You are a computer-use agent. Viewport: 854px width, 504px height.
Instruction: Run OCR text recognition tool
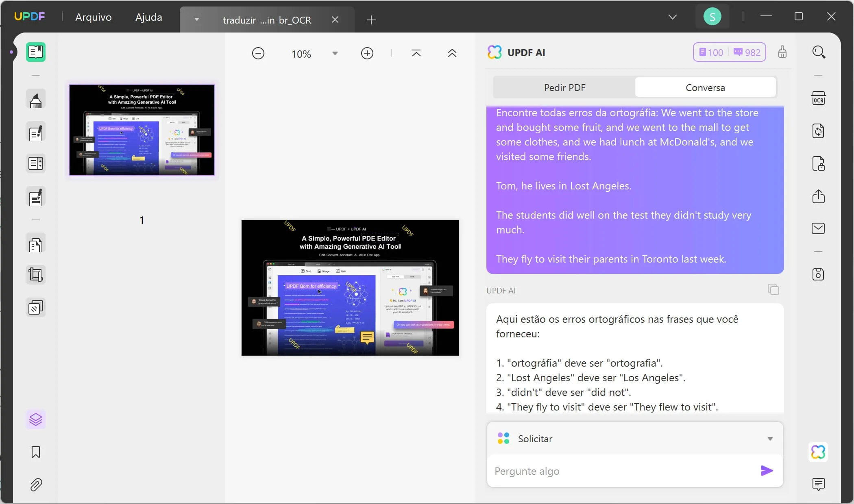[819, 98]
